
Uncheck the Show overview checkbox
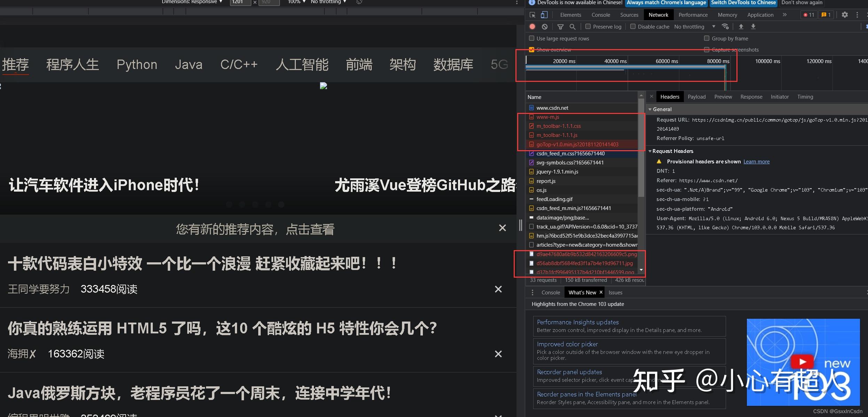(532, 49)
